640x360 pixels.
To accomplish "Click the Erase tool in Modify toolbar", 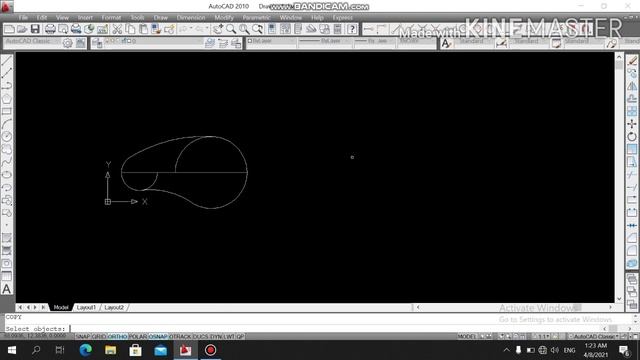I will point(632,61).
